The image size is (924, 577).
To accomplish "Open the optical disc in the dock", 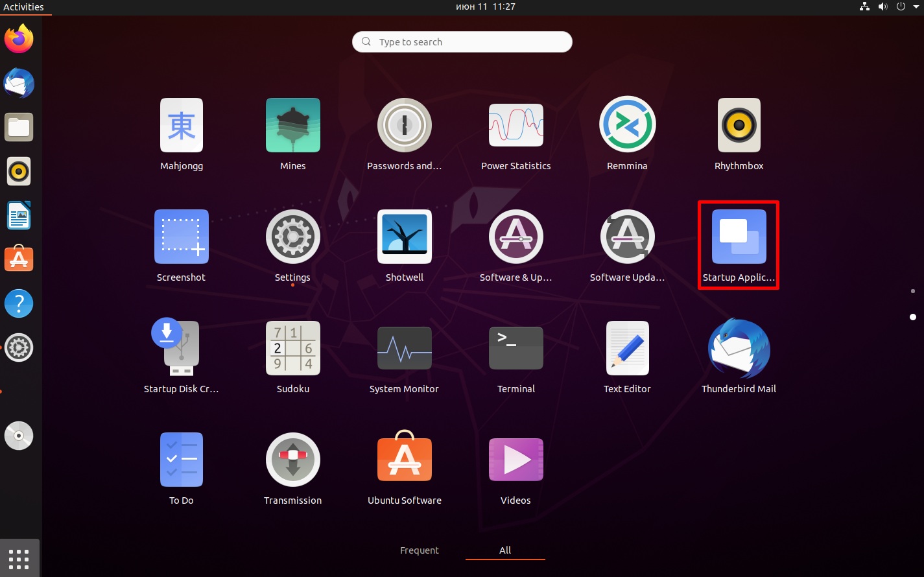I will tap(19, 436).
